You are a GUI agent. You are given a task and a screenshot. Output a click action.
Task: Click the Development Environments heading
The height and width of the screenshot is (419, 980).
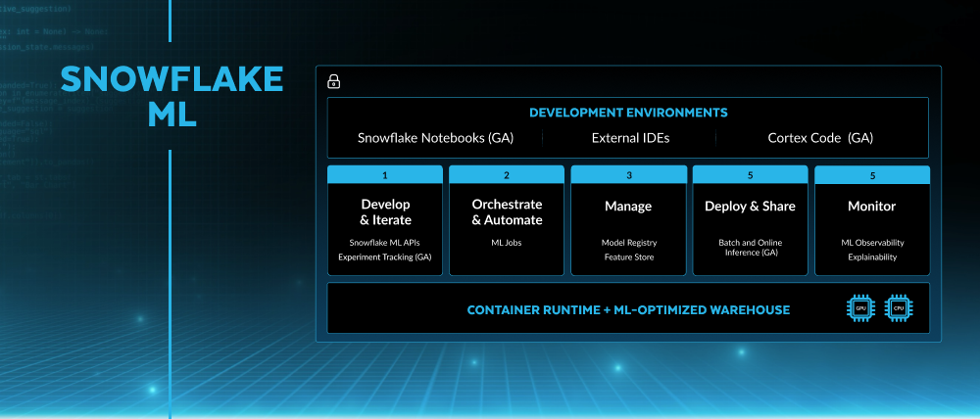coord(628,113)
